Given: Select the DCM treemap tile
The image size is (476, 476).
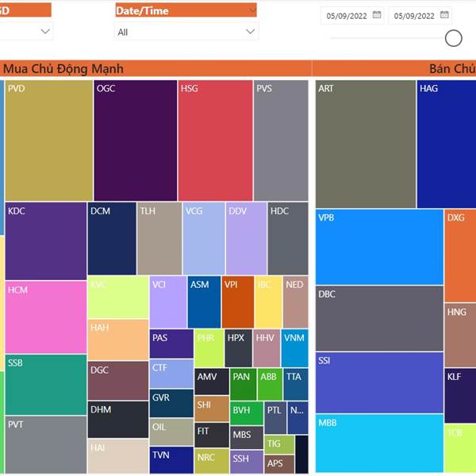Looking at the screenshot, I should 112,239.
